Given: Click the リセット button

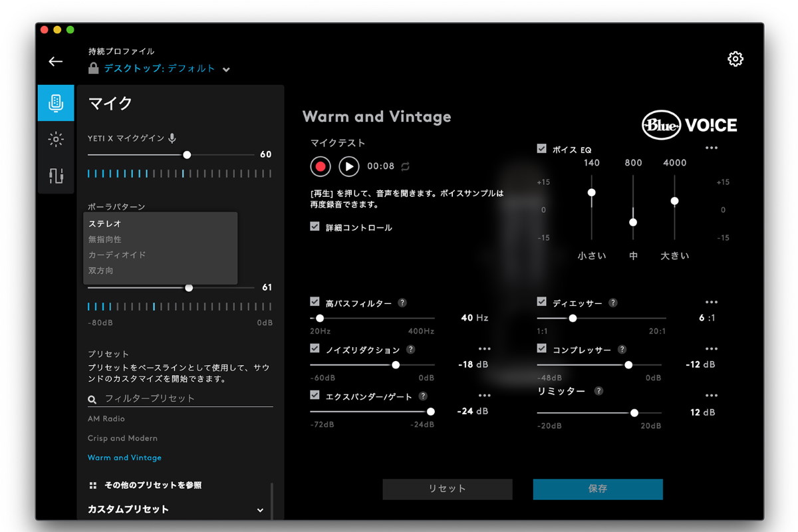Looking at the screenshot, I should [x=447, y=489].
